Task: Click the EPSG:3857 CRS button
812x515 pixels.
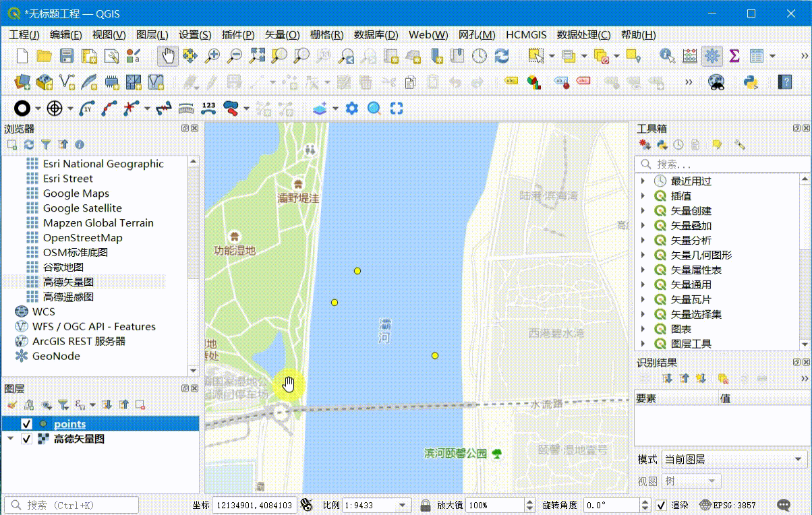Action: pos(727,505)
